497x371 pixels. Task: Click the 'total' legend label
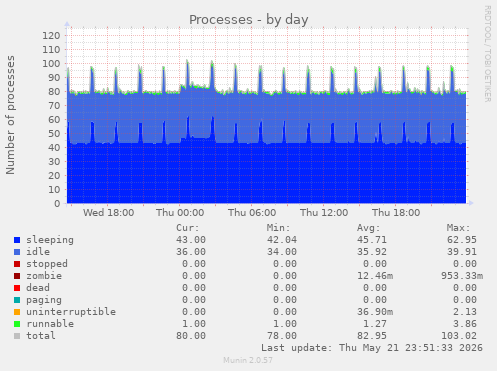(x=41, y=336)
